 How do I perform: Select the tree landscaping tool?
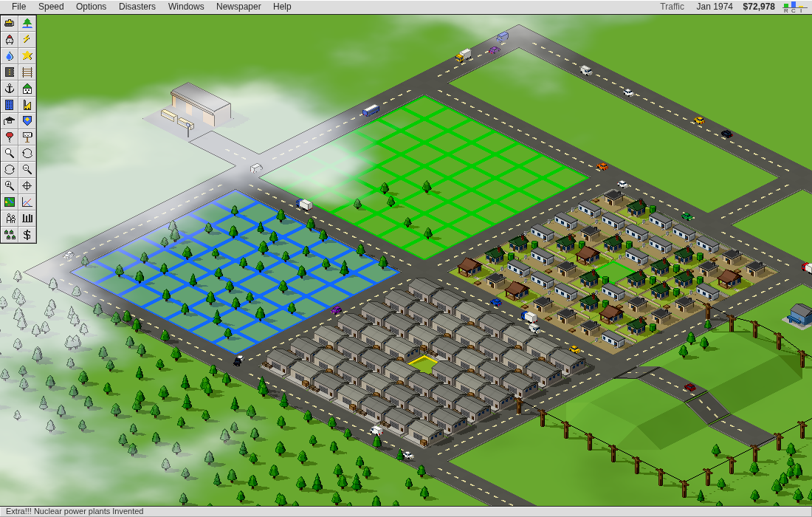[27, 24]
